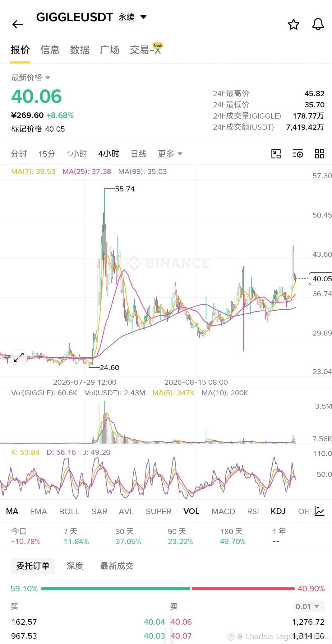The height and width of the screenshot is (644, 332).
Task: Tap the 40.04 best bid price
Action: click(154, 622)
